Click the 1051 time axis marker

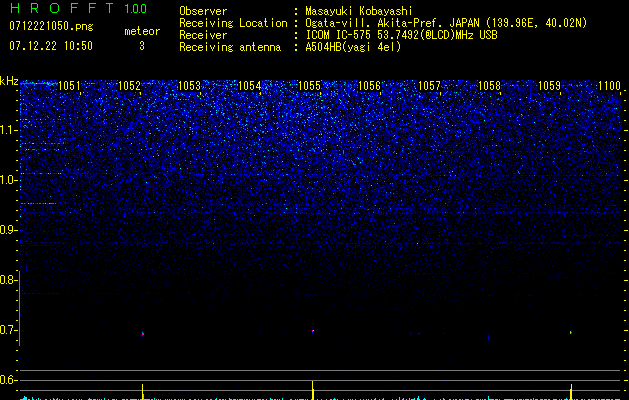click(x=69, y=86)
